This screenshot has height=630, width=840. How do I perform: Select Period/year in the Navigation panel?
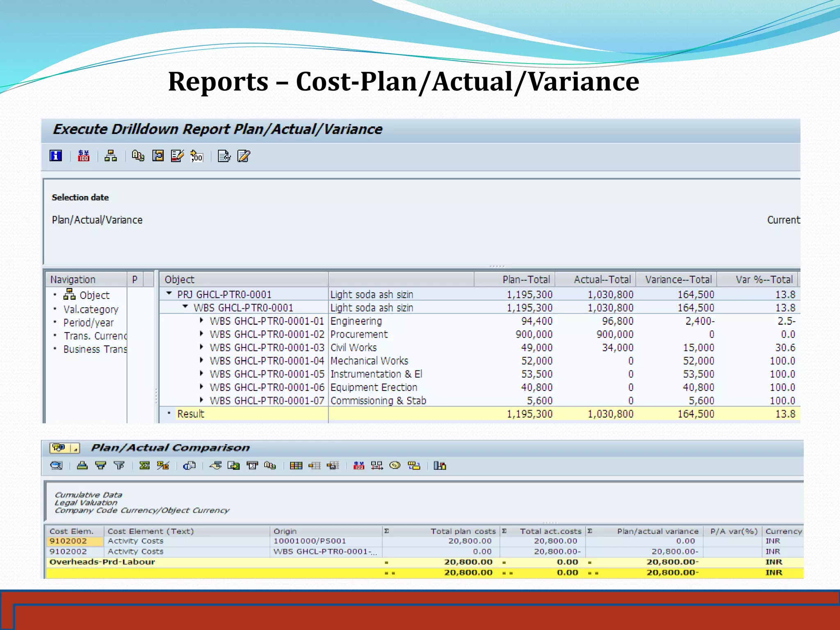click(x=88, y=323)
